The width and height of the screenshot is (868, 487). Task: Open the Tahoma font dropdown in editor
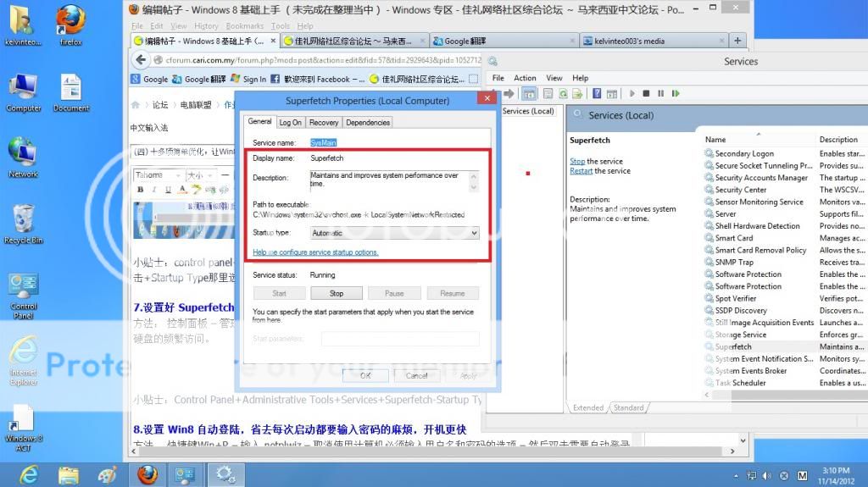point(157,175)
